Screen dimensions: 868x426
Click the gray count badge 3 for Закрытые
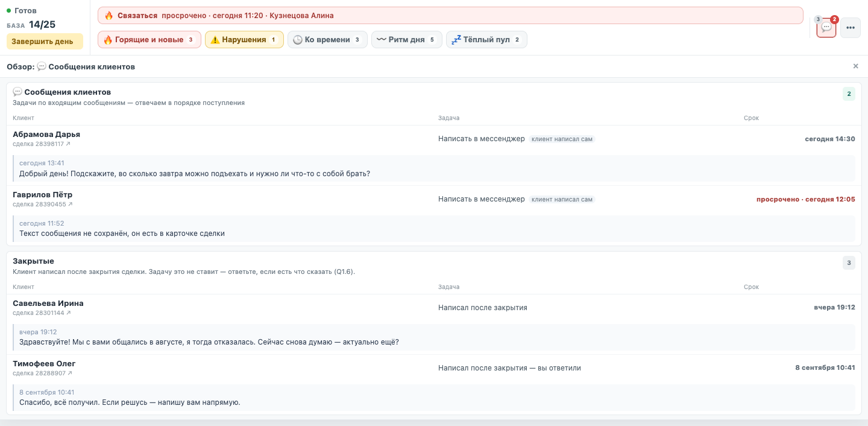(849, 263)
